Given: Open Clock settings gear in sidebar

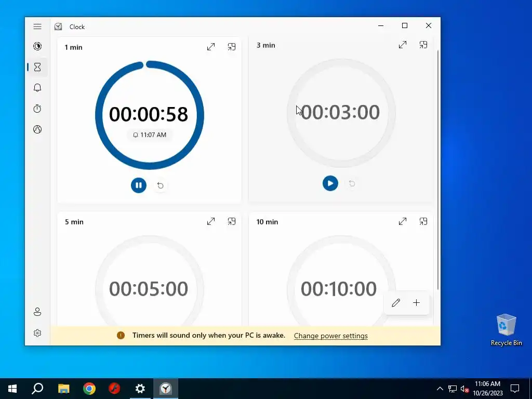Looking at the screenshot, I should pyautogui.click(x=37, y=333).
